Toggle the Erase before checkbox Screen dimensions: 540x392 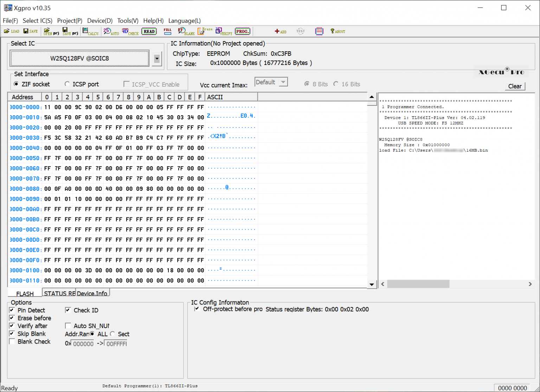tap(12, 318)
